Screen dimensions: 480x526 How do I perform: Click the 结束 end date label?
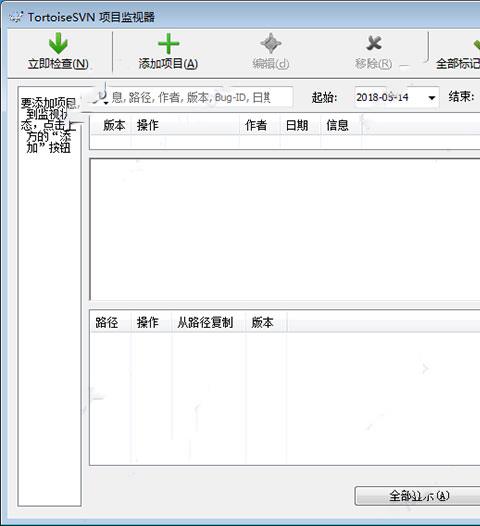coord(462,97)
